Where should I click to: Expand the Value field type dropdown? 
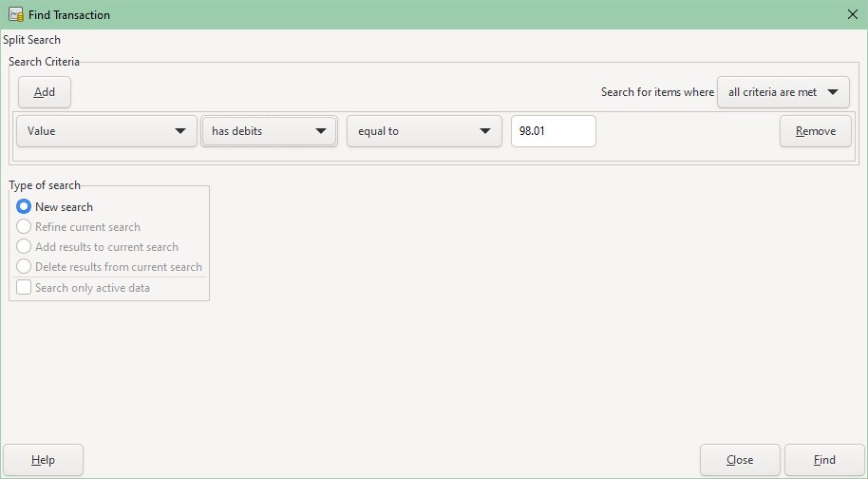point(106,131)
